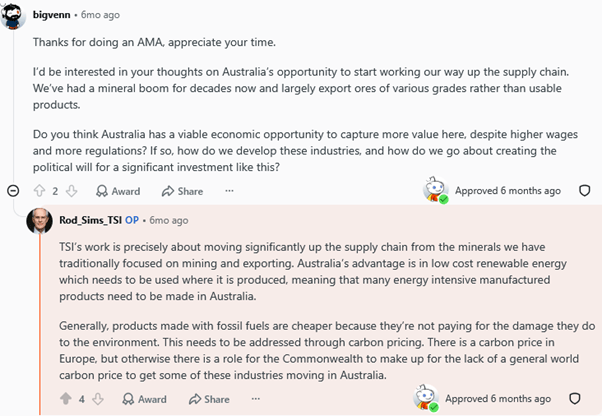Viewport: 602px width, 416px height.
Task: Open more options on Rod_Sims_TSI's reply
Action: click(256, 399)
